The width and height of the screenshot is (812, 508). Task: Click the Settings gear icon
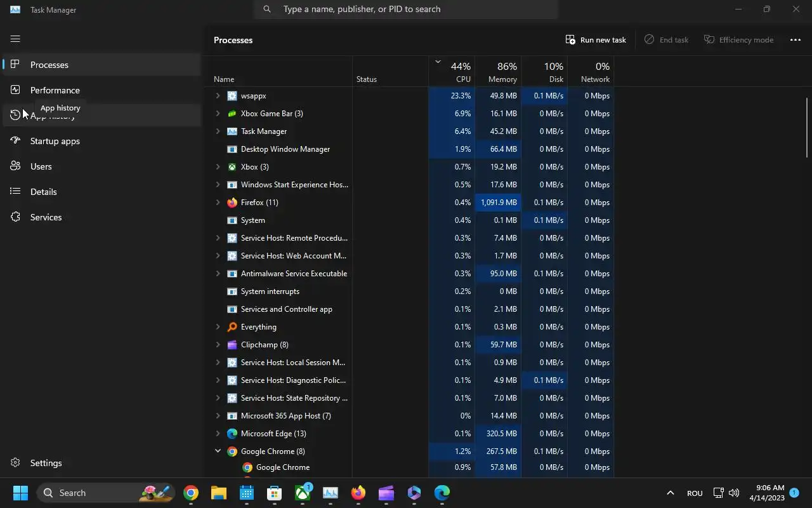(15, 463)
